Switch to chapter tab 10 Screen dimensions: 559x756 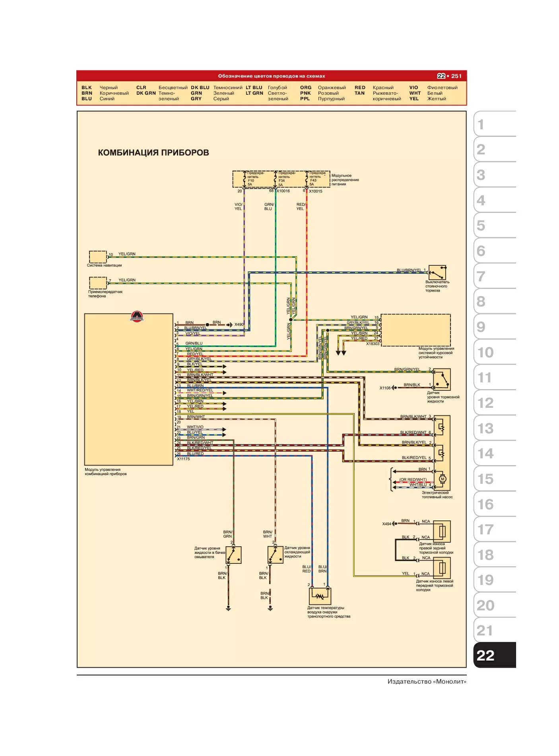click(x=495, y=352)
